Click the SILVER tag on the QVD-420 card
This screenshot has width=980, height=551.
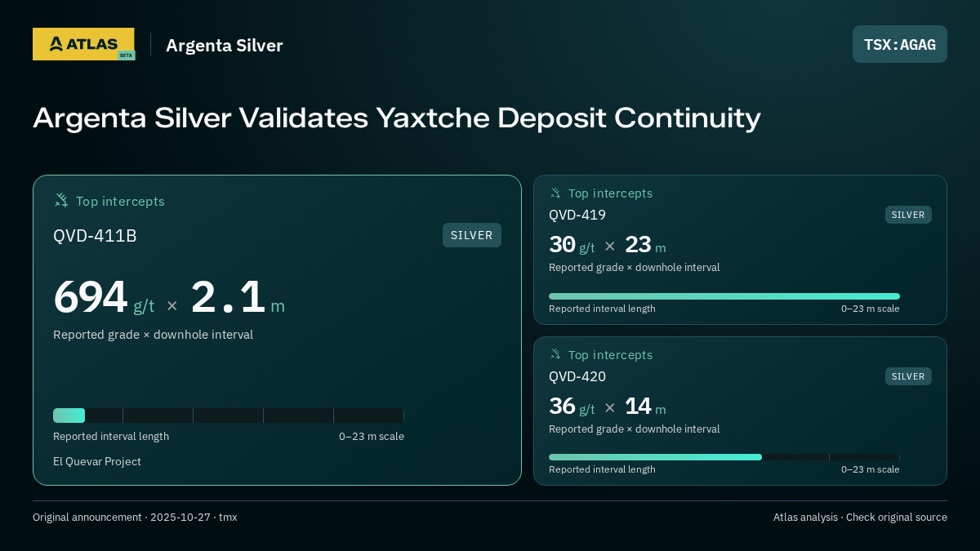tap(908, 376)
